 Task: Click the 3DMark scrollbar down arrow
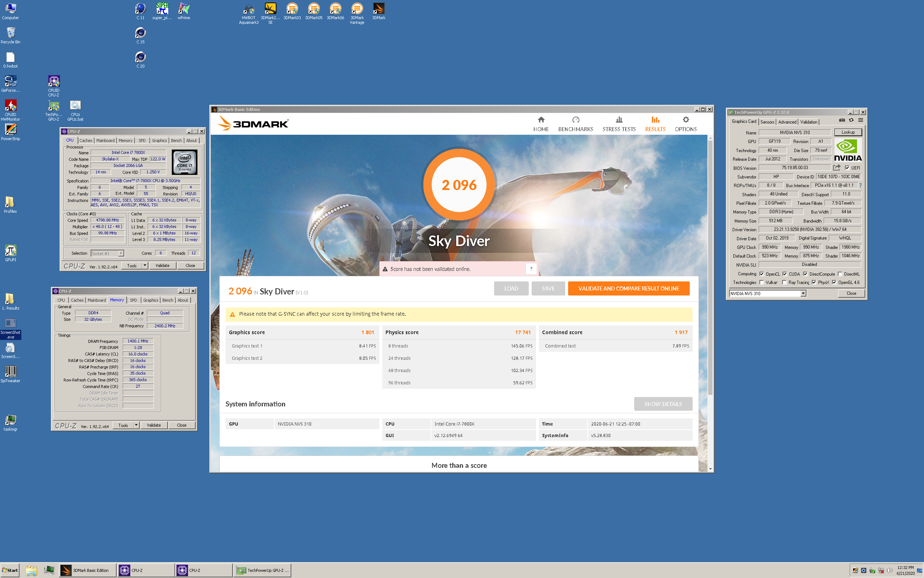(710, 469)
